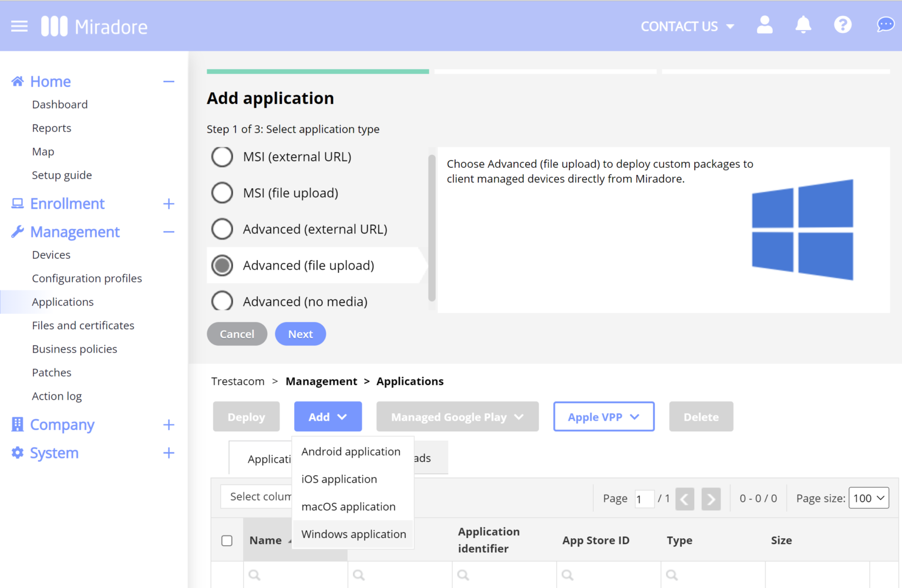This screenshot has width=902, height=588.
Task: Open the Page size dropdown
Action: click(869, 498)
